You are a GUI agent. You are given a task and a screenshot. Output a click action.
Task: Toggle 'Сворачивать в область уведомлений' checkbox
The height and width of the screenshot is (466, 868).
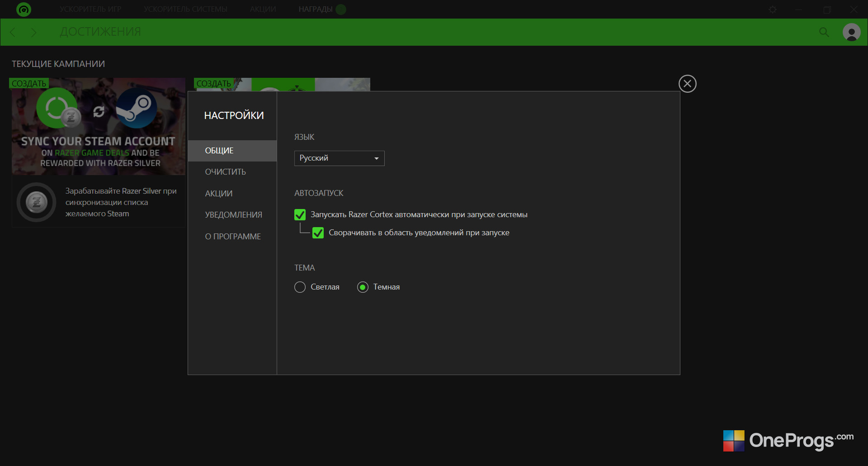(318, 233)
